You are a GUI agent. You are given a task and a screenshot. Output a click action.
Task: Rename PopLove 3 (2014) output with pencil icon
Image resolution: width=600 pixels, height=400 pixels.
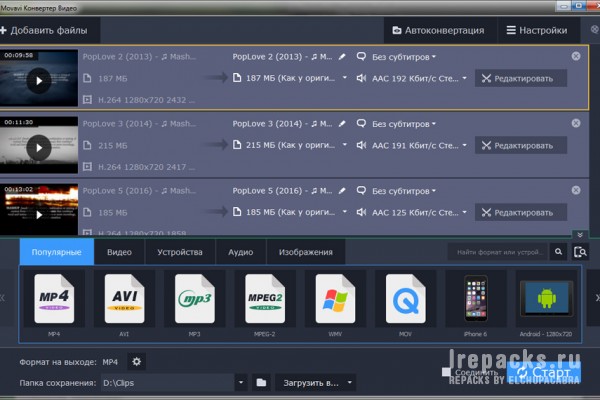342,124
